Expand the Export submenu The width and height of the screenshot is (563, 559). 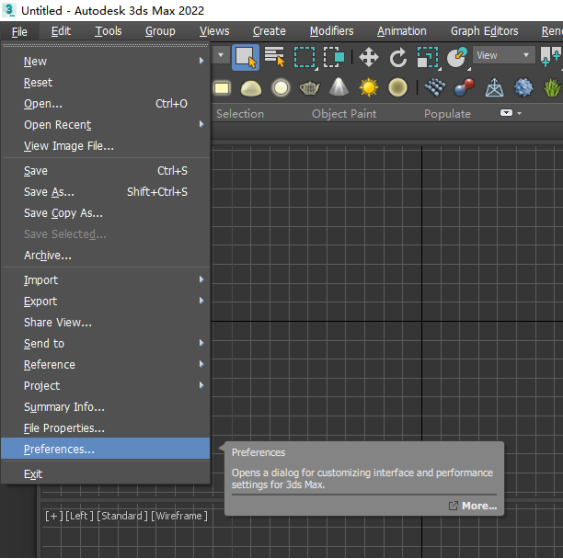point(106,301)
